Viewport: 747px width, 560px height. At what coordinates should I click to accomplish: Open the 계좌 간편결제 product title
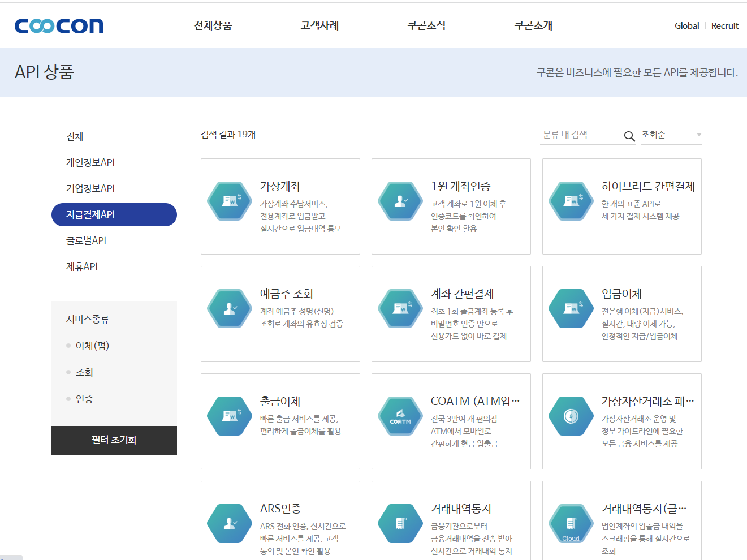pos(462,294)
